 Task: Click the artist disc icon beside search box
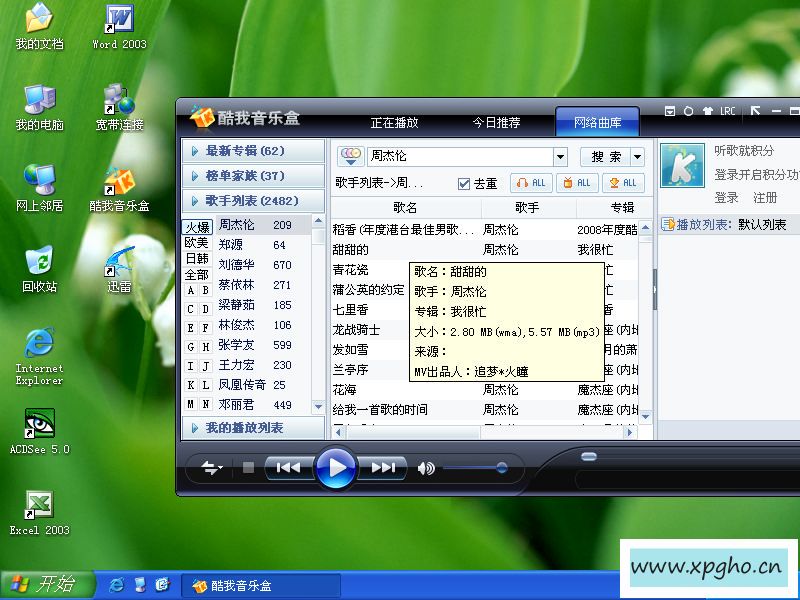pyautogui.click(x=351, y=156)
